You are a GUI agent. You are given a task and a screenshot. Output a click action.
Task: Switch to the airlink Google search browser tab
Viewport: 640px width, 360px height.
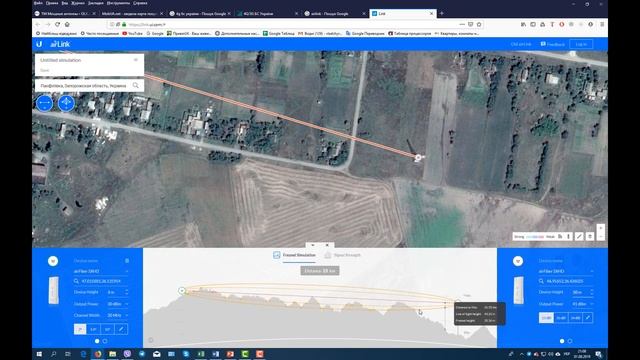pos(334,13)
